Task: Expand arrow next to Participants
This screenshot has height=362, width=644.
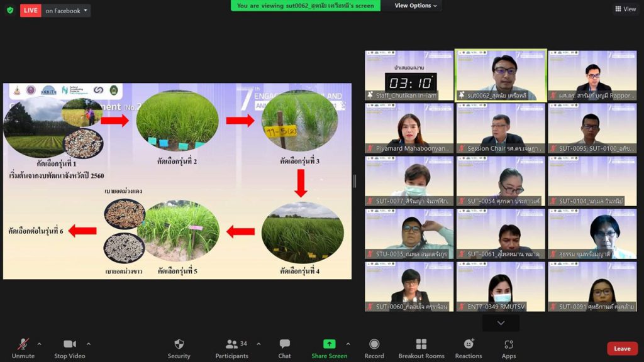Action: 258,344
